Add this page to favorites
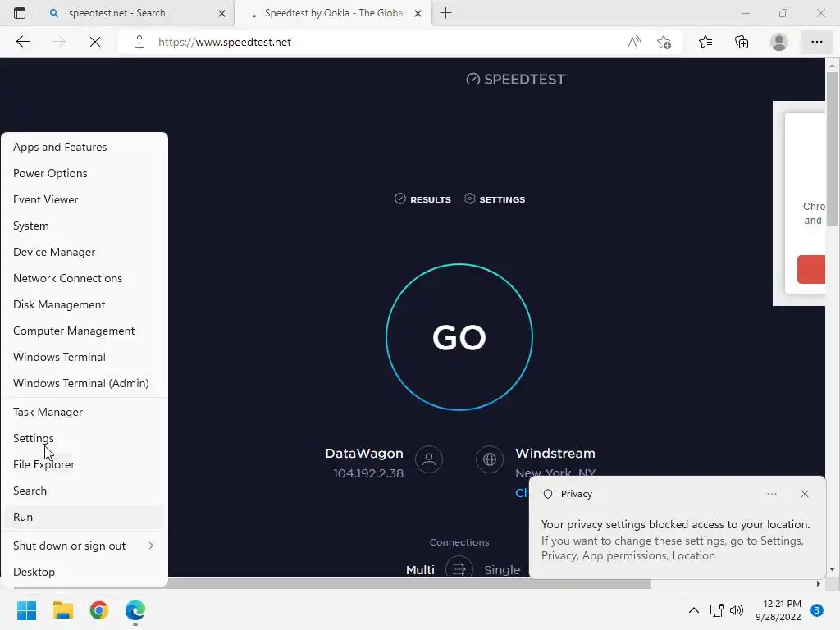 664,42
